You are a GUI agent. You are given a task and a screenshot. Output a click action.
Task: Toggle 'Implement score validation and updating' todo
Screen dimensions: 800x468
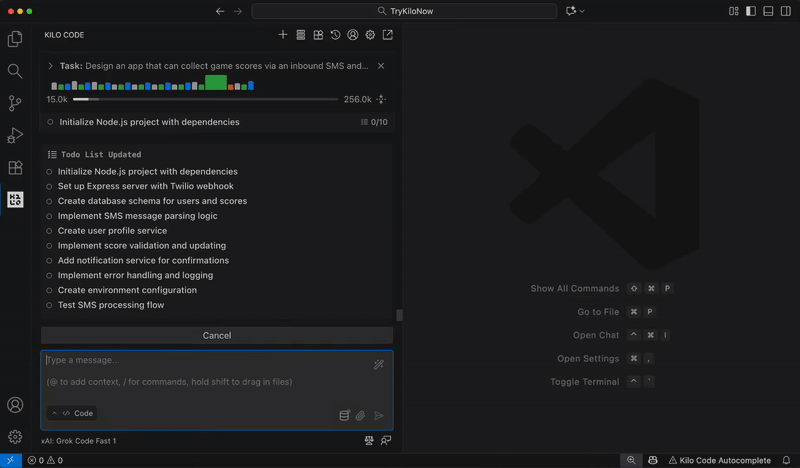49,245
